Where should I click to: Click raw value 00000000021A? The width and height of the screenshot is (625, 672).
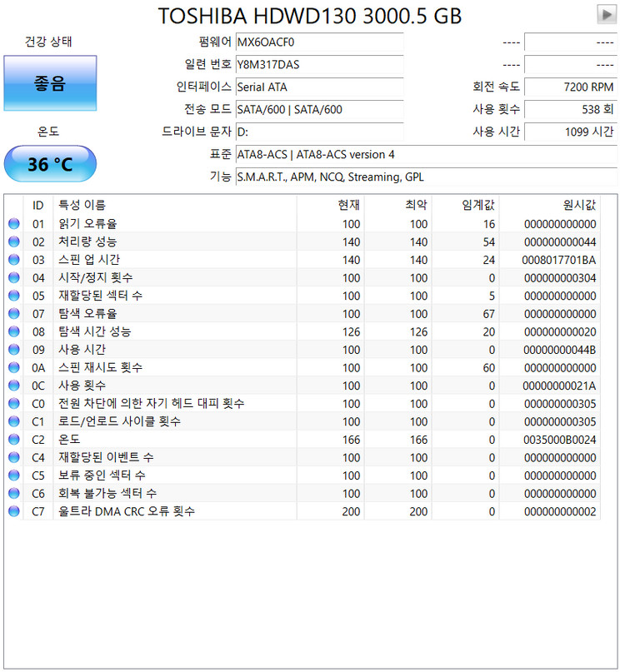coord(559,386)
